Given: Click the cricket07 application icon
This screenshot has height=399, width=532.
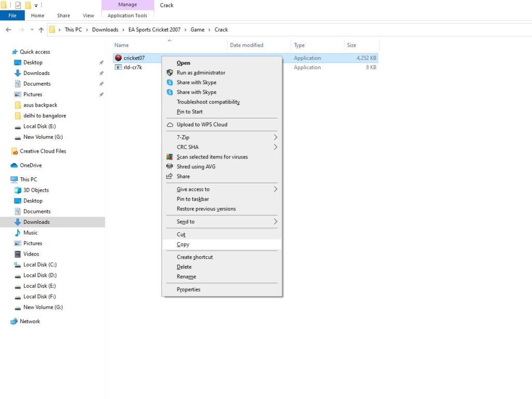Looking at the screenshot, I should pyautogui.click(x=118, y=58).
